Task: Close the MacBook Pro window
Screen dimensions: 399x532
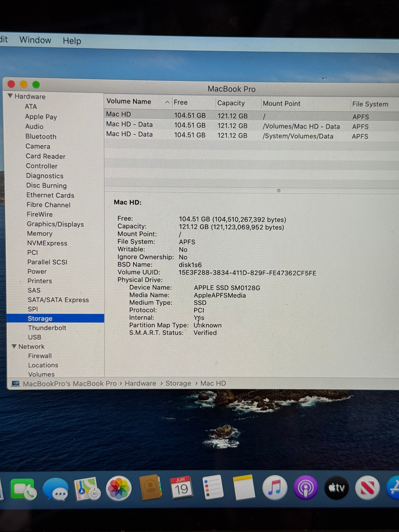Action: pyautogui.click(x=11, y=84)
